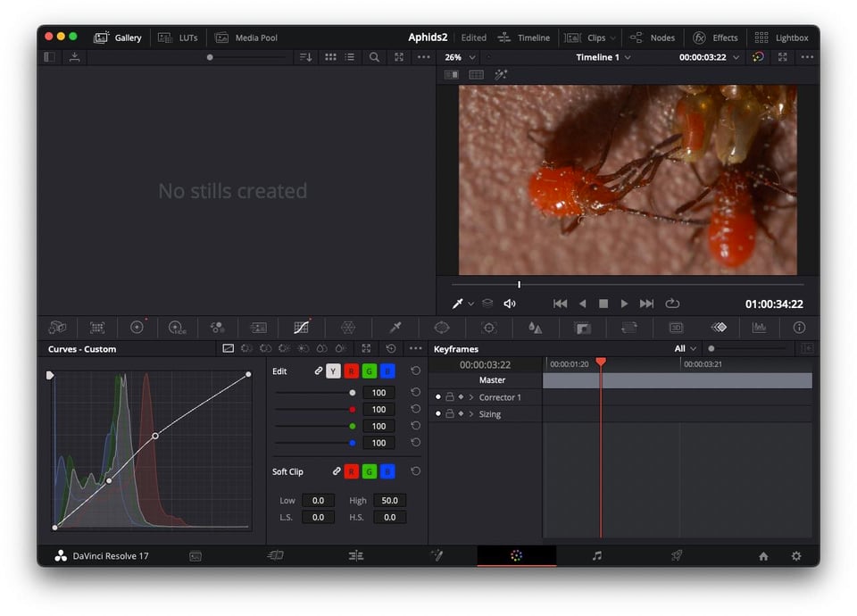Open the Clips filter dropdown arrow

pos(612,37)
